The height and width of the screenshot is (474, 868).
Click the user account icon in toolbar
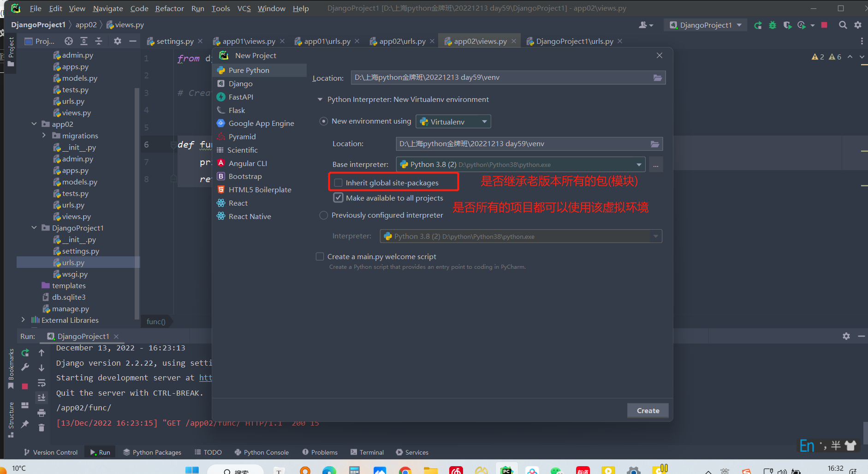[x=646, y=25]
